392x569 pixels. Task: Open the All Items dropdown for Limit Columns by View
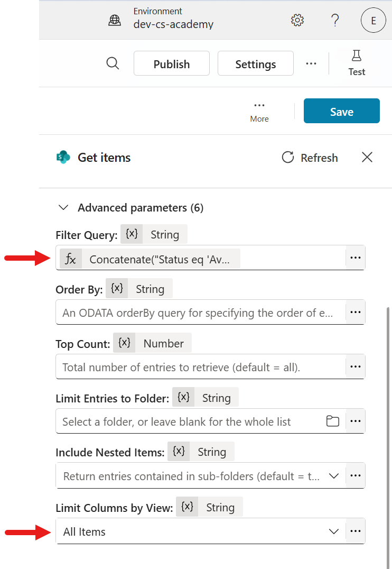click(334, 531)
